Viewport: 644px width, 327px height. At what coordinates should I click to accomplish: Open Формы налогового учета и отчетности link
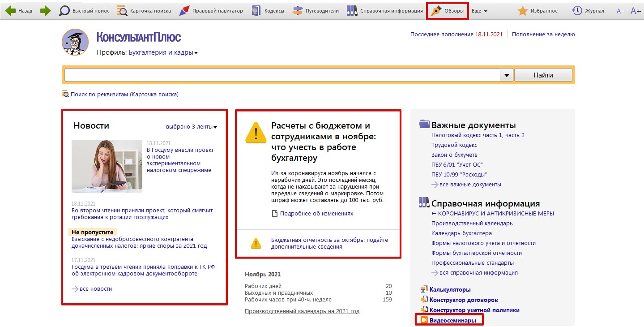(483, 243)
